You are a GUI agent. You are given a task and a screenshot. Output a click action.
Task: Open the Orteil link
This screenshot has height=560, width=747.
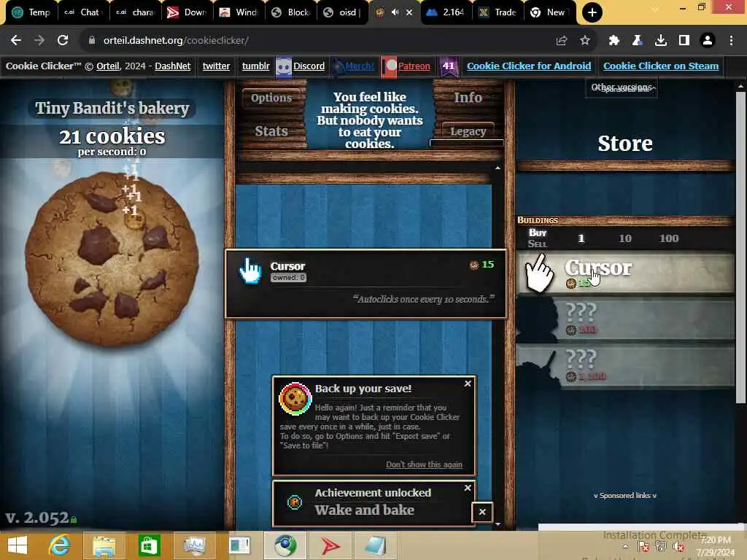[108, 66]
